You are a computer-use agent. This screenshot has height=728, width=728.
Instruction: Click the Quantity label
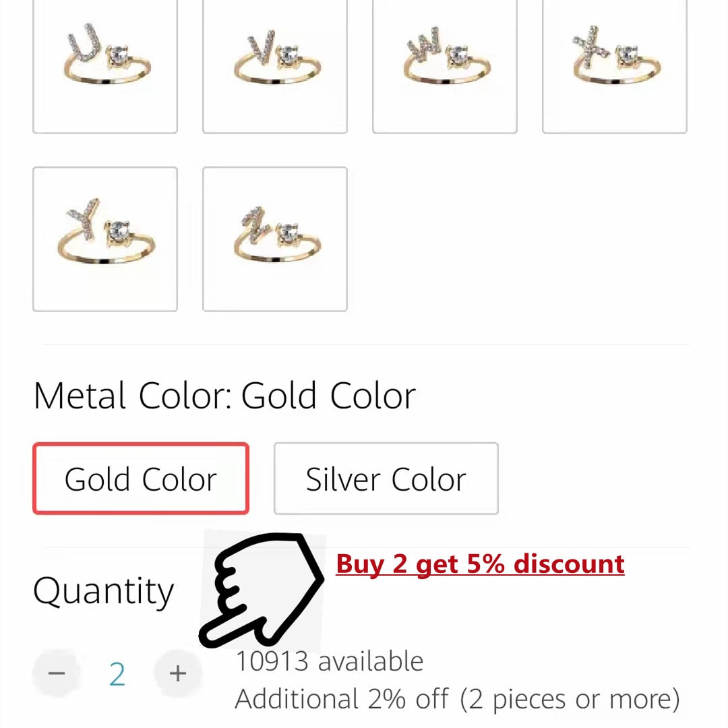coord(103,591)
